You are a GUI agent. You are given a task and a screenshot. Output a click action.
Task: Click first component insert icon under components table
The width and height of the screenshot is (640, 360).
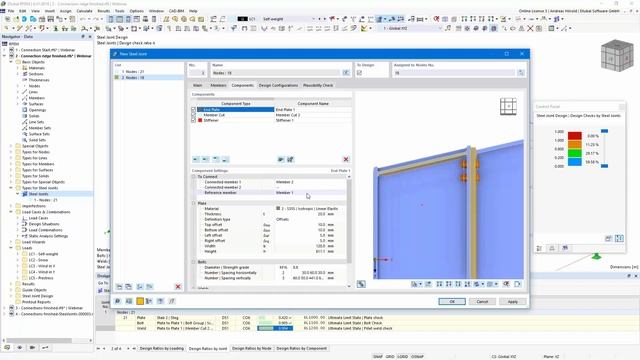(196, 159)
